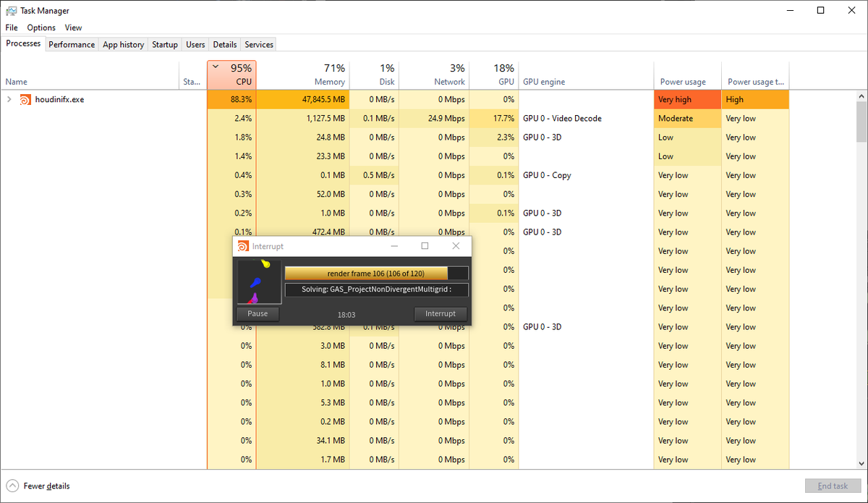This screenshot has height=503, width=868.
Task: Sort by the Power usage trend column header
Action: 755,75
